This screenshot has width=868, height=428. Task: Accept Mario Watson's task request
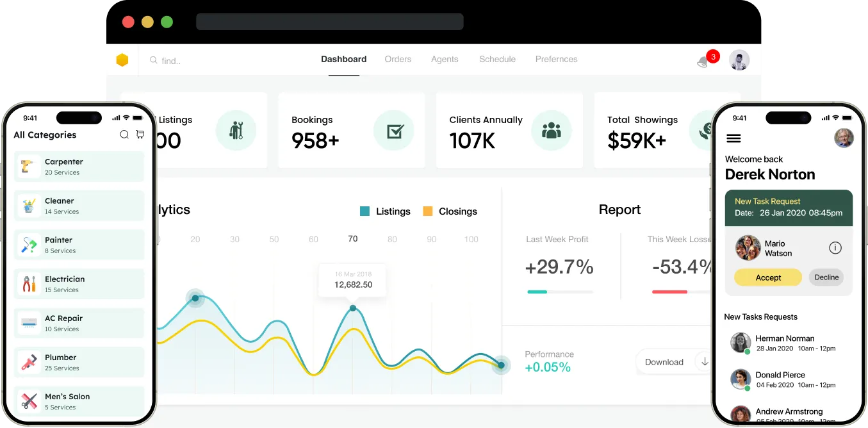[768, 277]
